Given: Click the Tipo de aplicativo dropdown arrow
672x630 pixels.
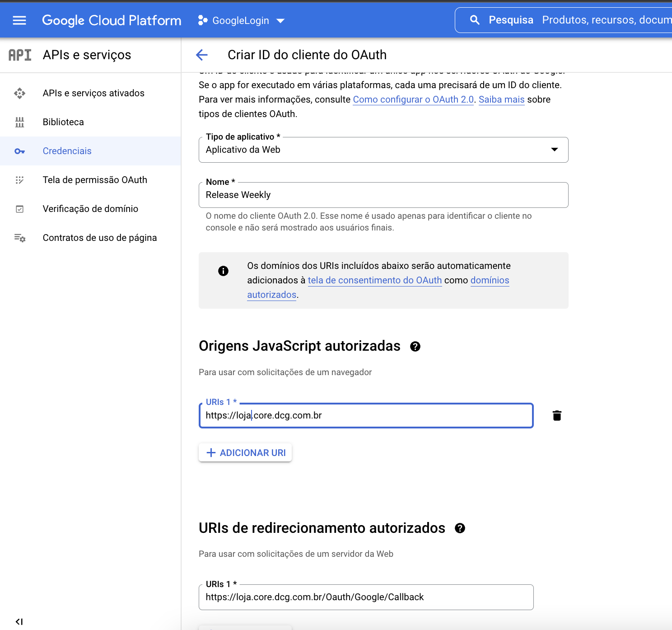Looking at the screenshot, I should coord(555,150).
